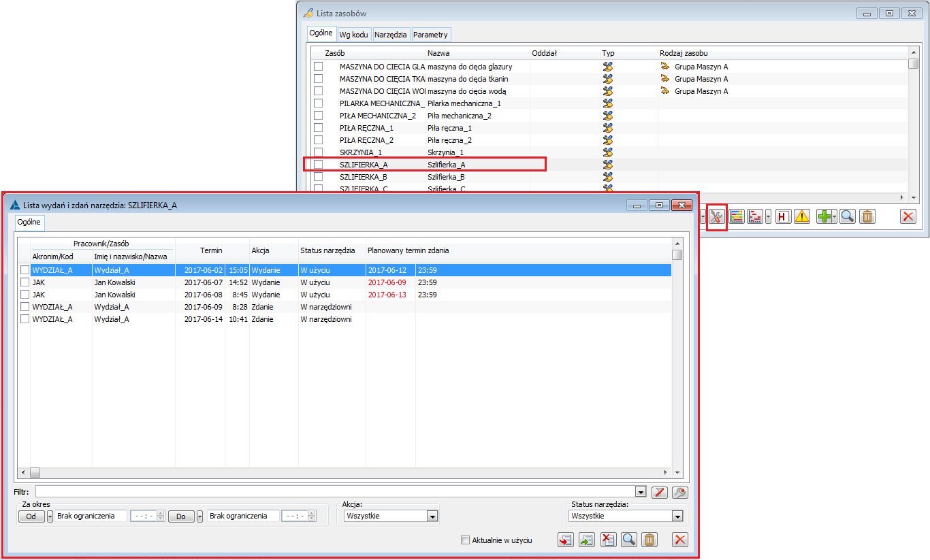Click the Lista zasobów title bar icon
930x560 pixels.
(308, 13)
